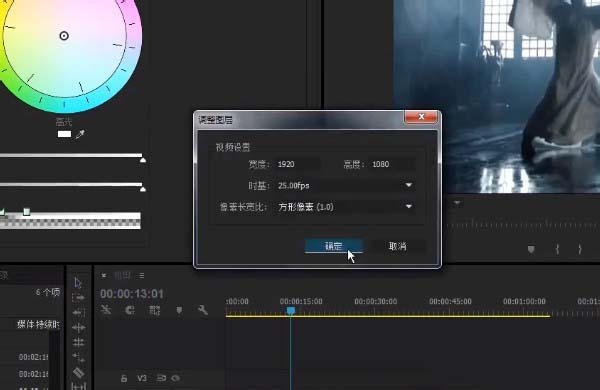Select the Slip tool in the toolbar

point(78,386)
